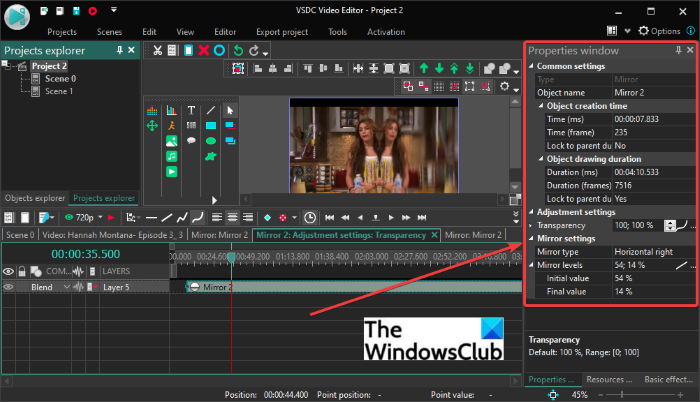700x402 pixels.
Task: Open the Scene 0 timeline tab
Action: 20,235
